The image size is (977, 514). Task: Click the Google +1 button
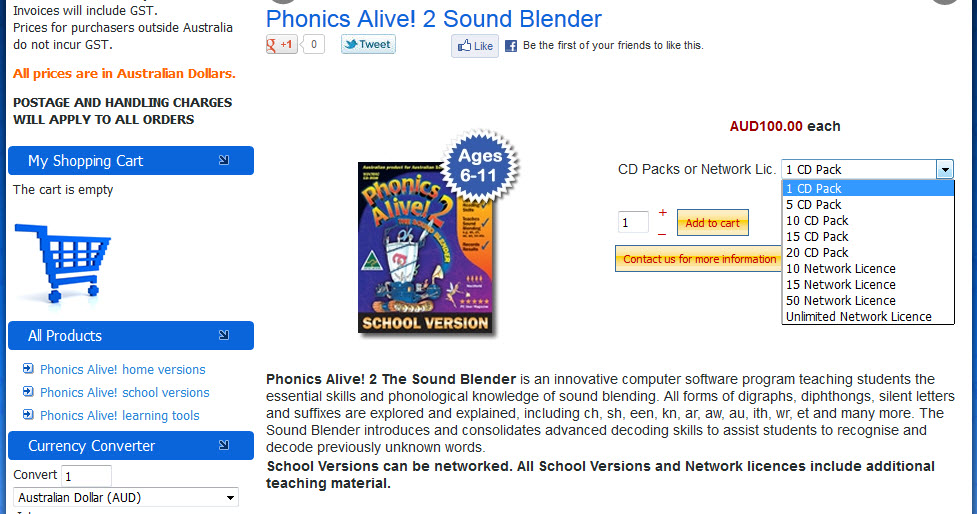click(282, 45)
